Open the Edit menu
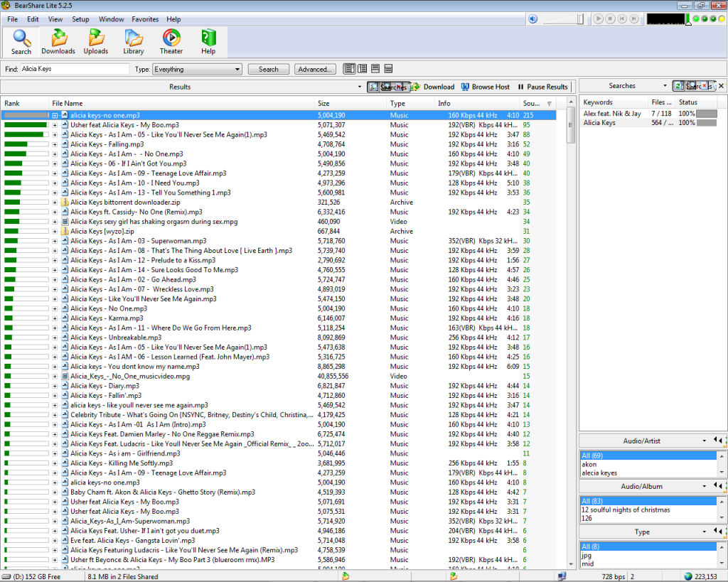The width and height of the screenshot is (728, 582). click(x=33, y=19)
